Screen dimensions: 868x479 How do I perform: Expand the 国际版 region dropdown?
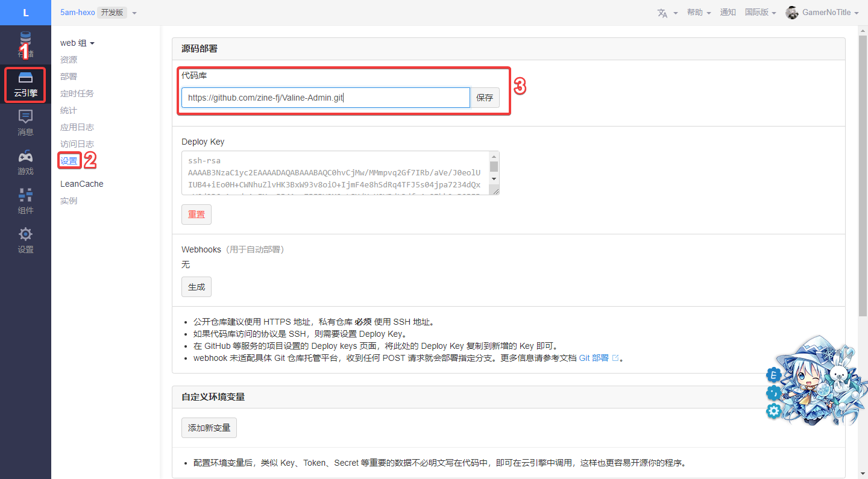(x=760, y=13)
